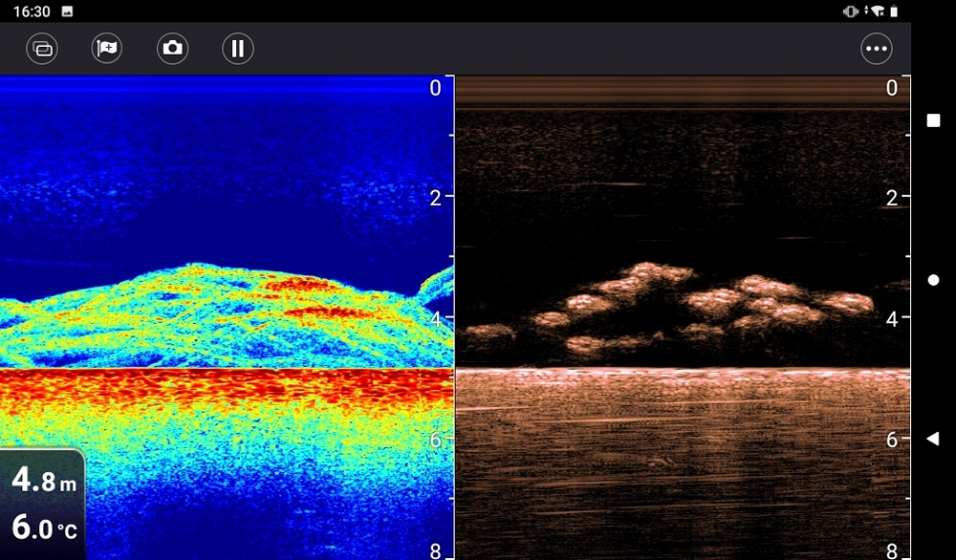Tap depth mark 0 on right sonar scale
This screenshot has width=956, height=560.
pyautogui.click(x=892, y=89)
